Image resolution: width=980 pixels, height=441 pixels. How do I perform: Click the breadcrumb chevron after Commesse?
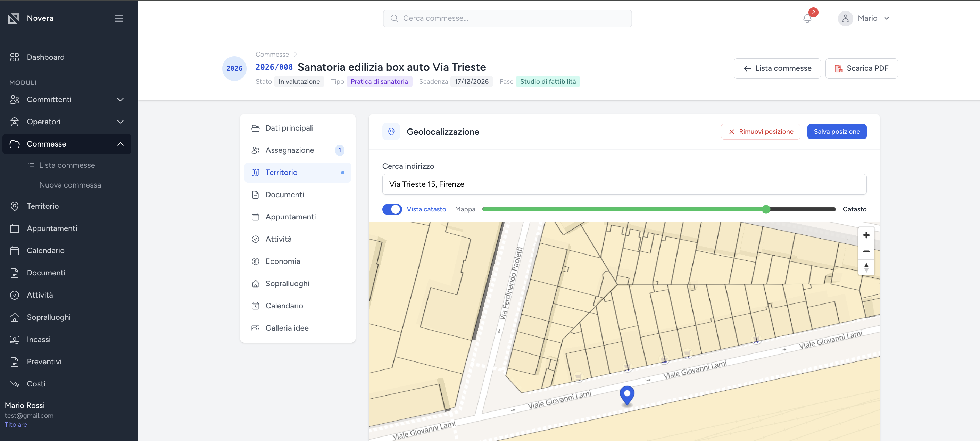(x=295, y=55)
